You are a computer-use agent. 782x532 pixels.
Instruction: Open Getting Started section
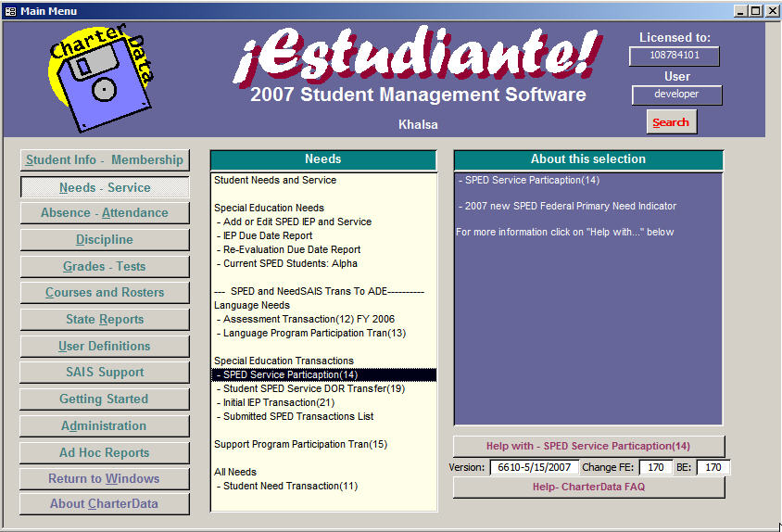(105, 399)
